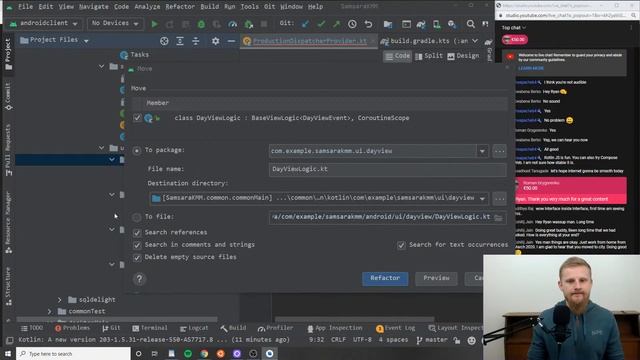Click the rollback undo arrow icon

(x=368, y=24)
